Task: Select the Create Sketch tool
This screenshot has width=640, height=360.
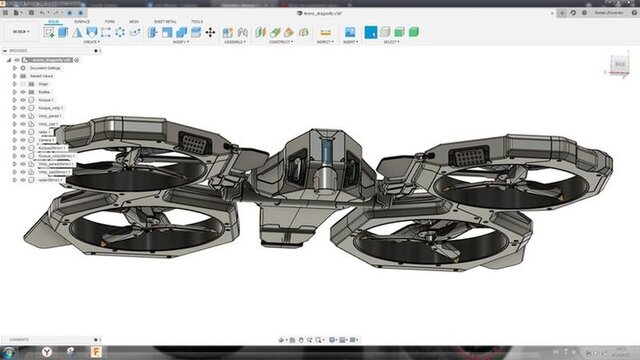Action: [x=49, y=32]
